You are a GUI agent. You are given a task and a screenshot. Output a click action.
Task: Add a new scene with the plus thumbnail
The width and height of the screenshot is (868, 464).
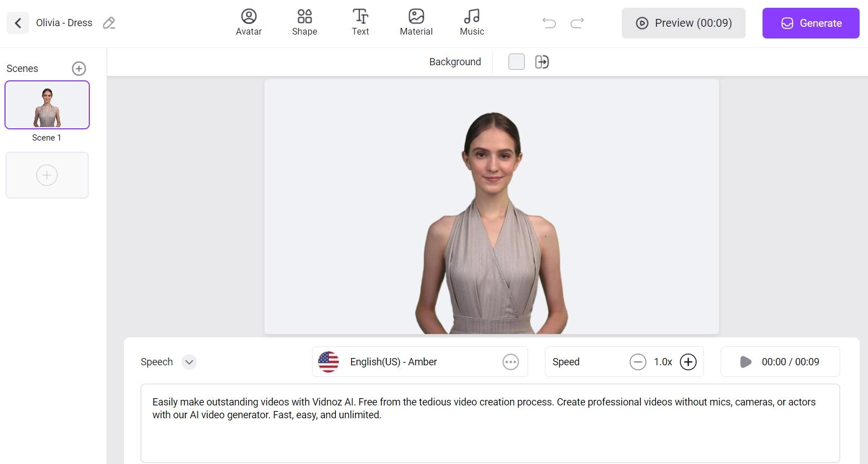47,175
